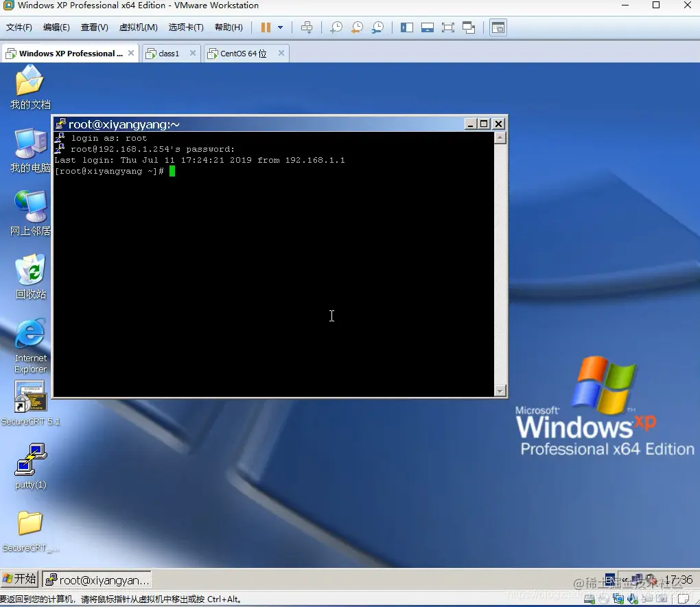
Task: Close the PuTTY terminal window
Action: coord(499,124)
